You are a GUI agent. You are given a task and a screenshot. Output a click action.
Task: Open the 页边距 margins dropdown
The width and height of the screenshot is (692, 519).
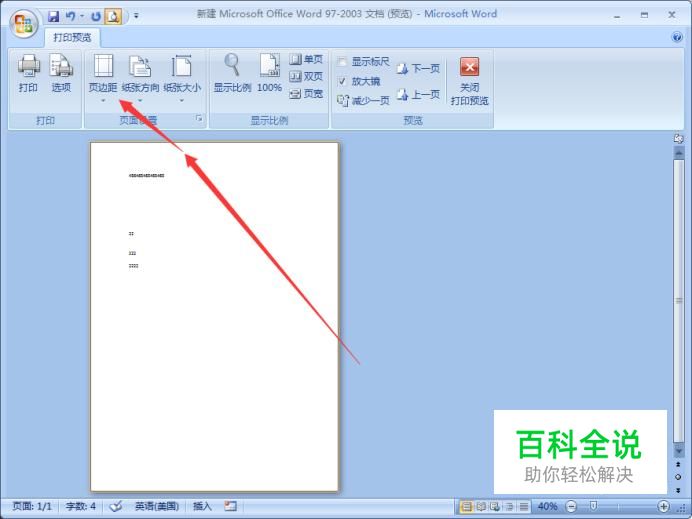pyautogui.click(x=103, y=79)
